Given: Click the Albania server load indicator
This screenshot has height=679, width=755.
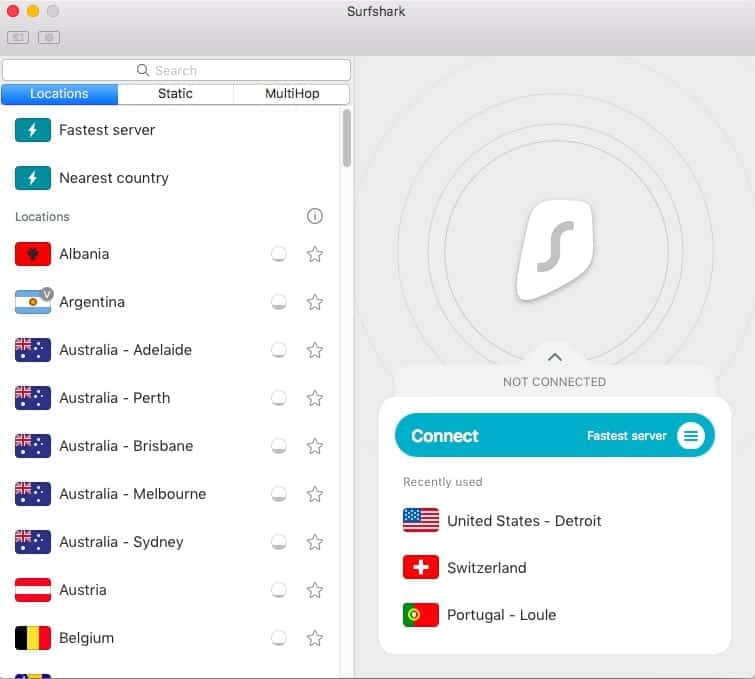Looking at the screenshot, I should tap(279, 254).
